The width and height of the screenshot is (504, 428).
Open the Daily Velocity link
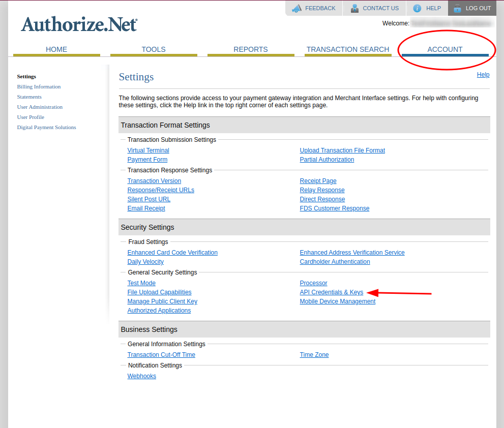click(x=145, y=262)
